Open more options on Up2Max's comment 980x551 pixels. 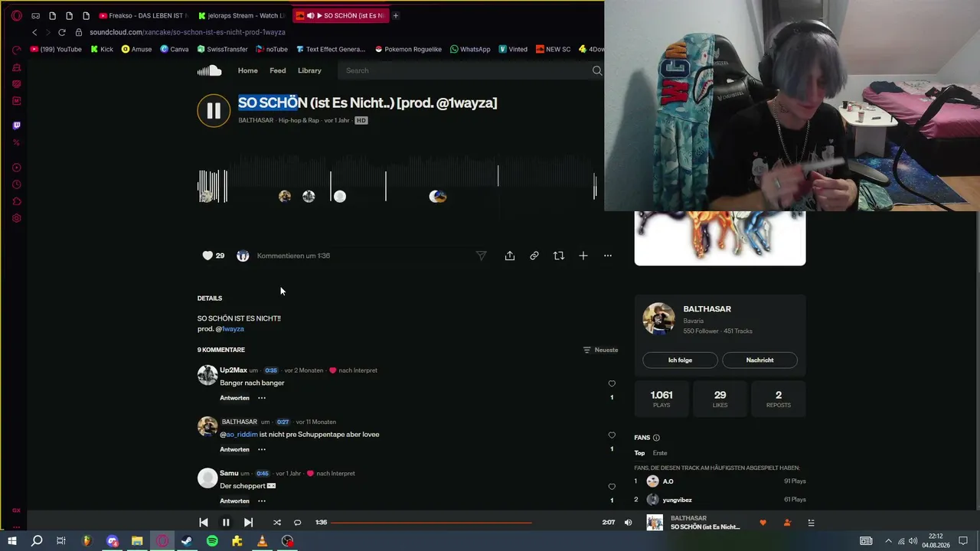coord(262,398)
